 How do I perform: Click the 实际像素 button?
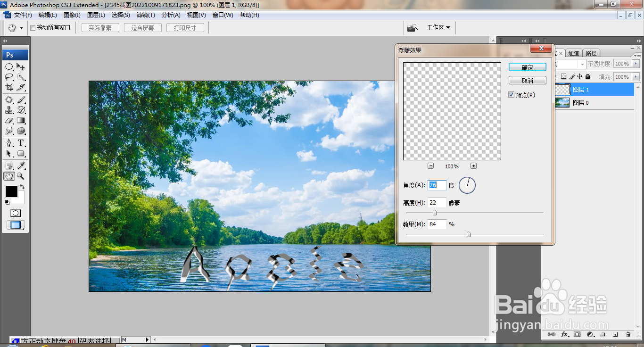(100, 28)
